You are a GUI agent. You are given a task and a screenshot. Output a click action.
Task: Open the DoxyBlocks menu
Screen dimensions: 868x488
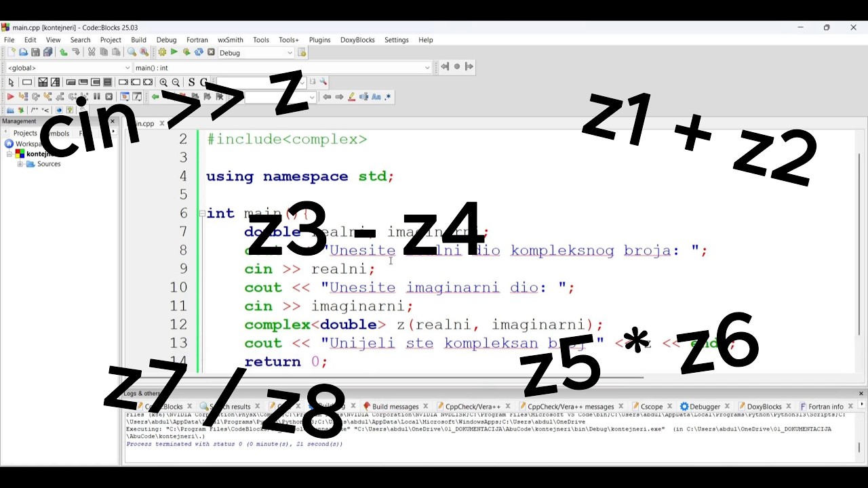(x=357, y=40)
